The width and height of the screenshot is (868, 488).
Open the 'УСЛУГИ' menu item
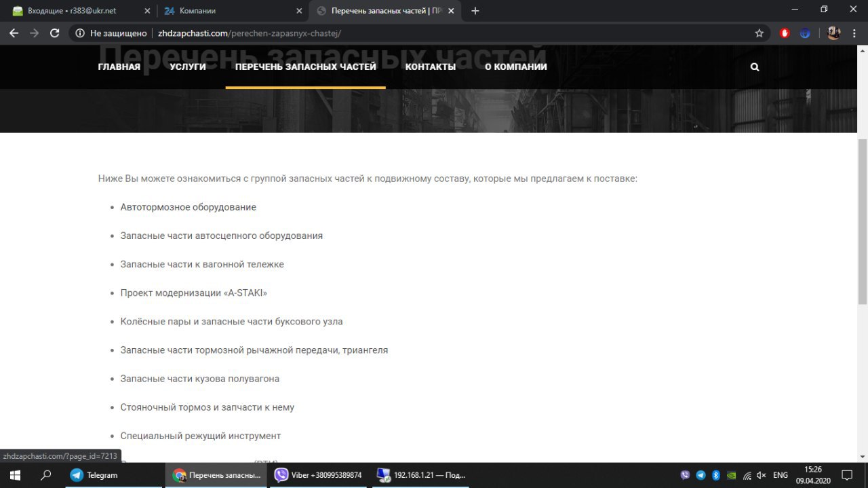[x=188, y=67]
